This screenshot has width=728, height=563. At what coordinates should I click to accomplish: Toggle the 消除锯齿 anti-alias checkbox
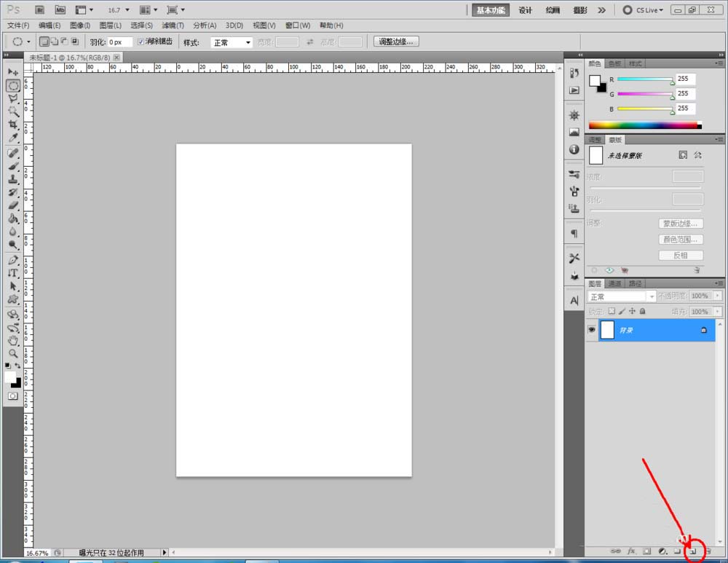[141, 42]
